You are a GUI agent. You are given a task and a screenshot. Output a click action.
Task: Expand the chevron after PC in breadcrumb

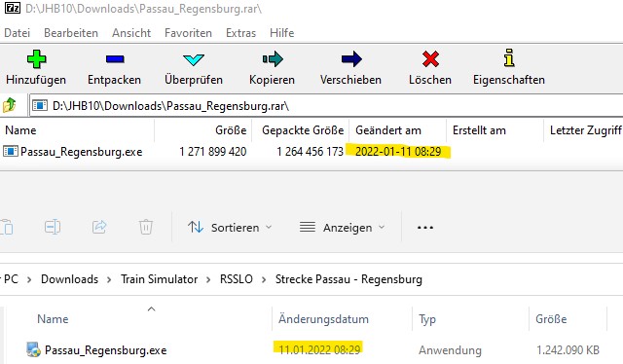point(29,279)
